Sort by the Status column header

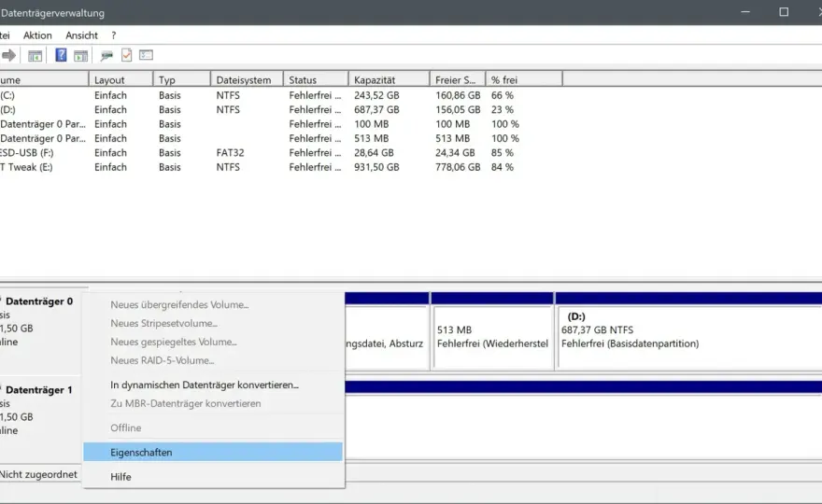pyautogui.click(x=316, y=79)
